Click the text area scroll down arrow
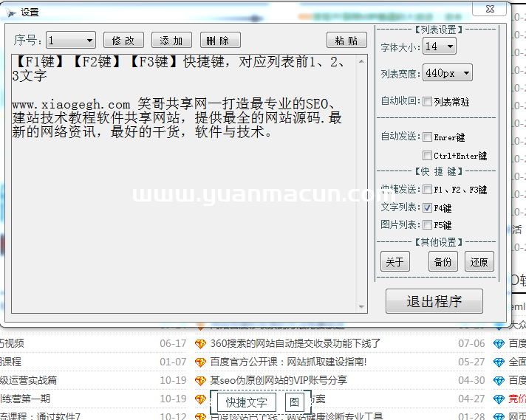This screenshot has height=420, width=526. (362, 306)
